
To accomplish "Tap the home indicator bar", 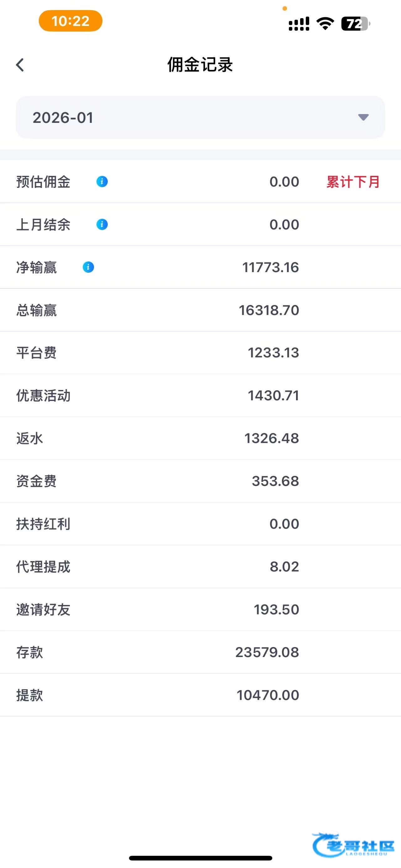I will tap(200, 858).
